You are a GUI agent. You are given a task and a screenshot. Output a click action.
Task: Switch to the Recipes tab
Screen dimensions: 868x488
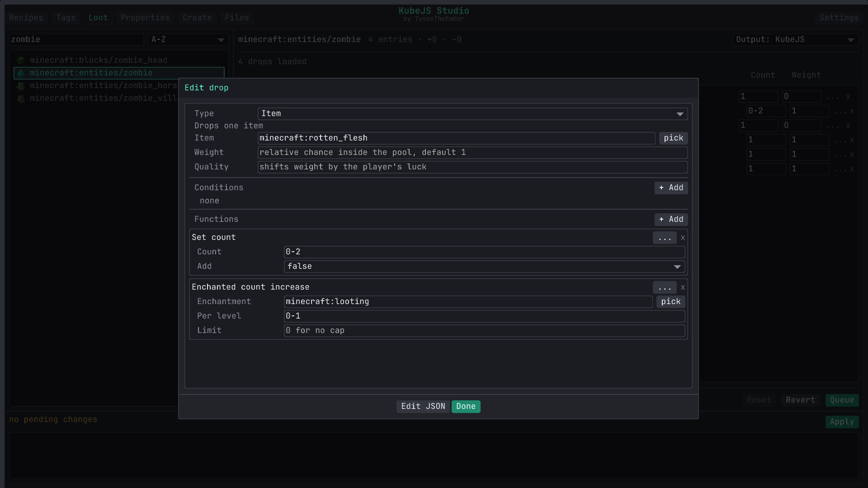(x=26, y=18)
